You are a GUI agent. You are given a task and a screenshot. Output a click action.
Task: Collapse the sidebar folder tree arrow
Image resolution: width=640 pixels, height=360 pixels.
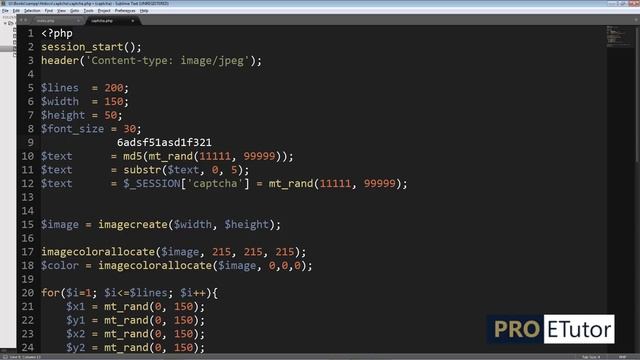[x=5, y=23]
